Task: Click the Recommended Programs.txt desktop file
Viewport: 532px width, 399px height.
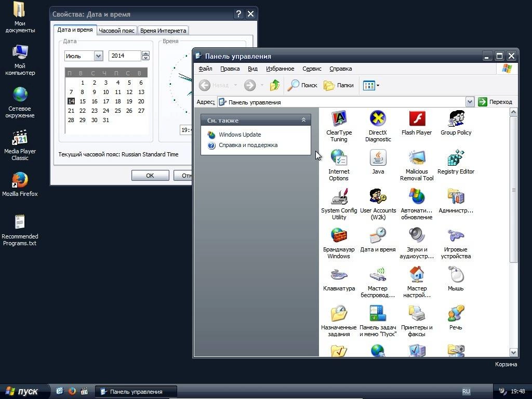Action: [20, 230]
